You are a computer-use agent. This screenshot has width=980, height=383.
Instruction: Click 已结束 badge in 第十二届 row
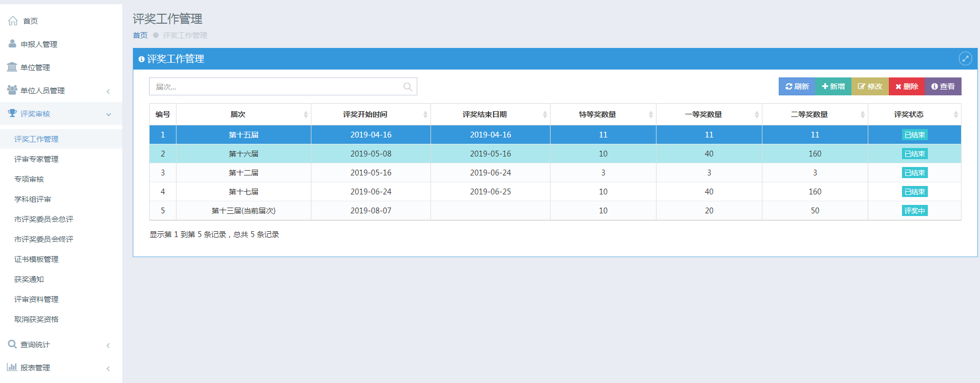point(915,173)
